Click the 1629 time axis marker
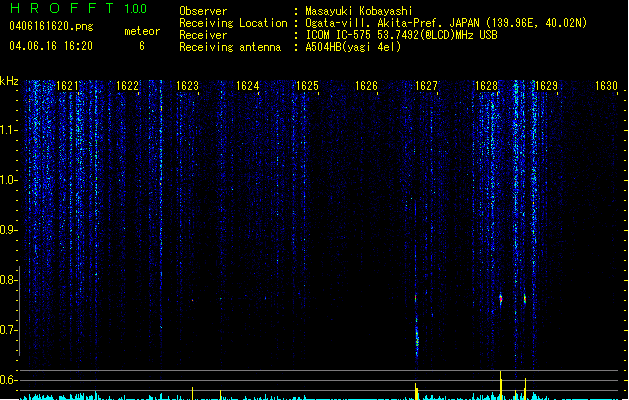 [x=546, y=86]
